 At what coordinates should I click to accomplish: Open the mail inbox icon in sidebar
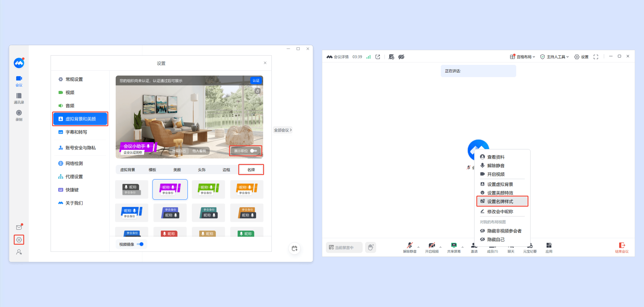(x=19, y=227)
